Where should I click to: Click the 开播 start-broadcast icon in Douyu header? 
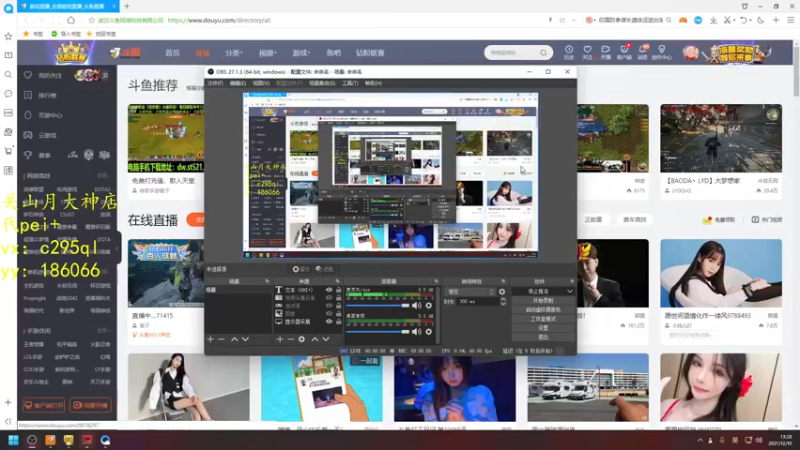[x=606, y=52]
